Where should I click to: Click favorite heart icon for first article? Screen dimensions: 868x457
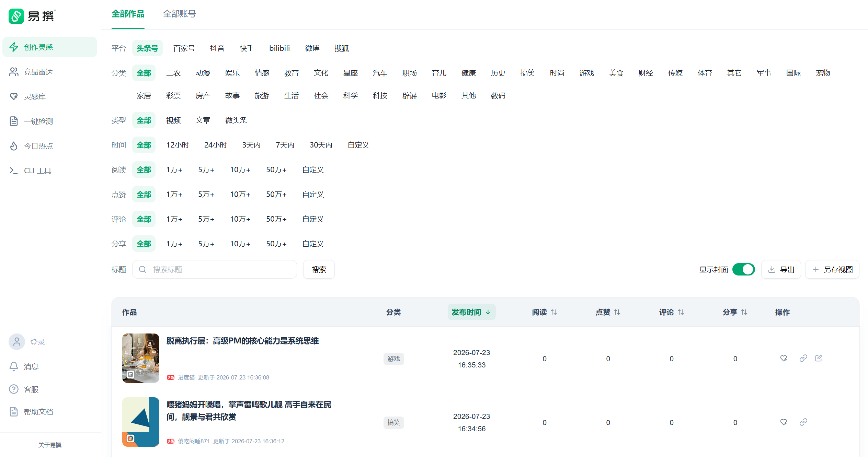point(784,359)
